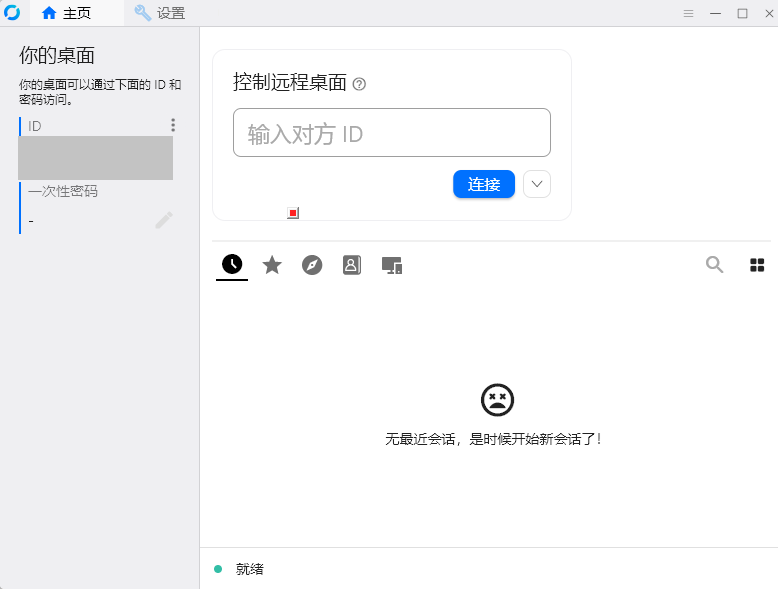Open favorites with the star icon

point(272,265)
